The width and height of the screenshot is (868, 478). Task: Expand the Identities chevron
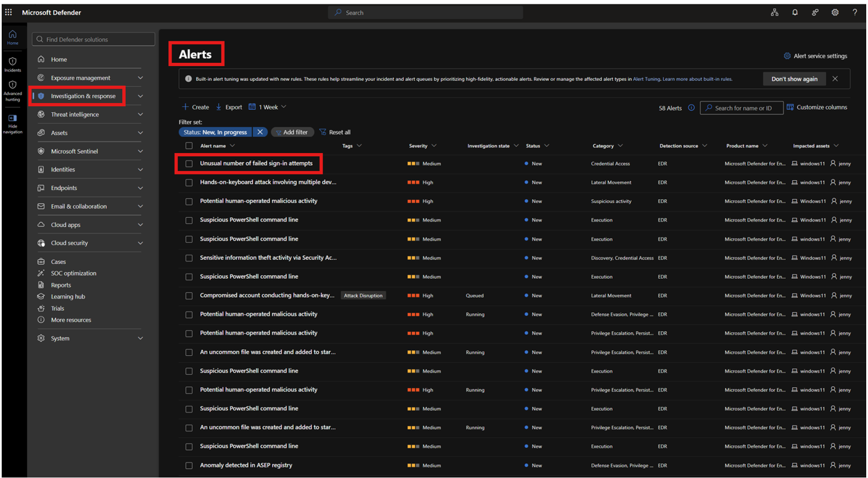coord(140,170)
